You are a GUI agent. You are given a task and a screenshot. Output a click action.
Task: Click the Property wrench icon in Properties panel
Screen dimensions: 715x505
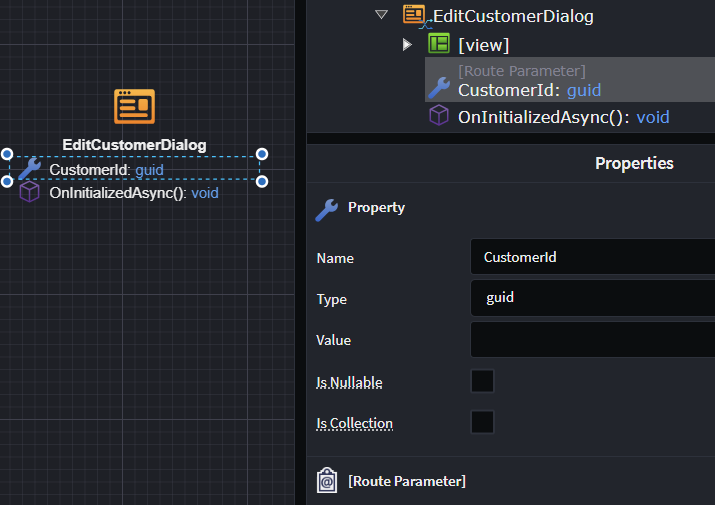326,208
